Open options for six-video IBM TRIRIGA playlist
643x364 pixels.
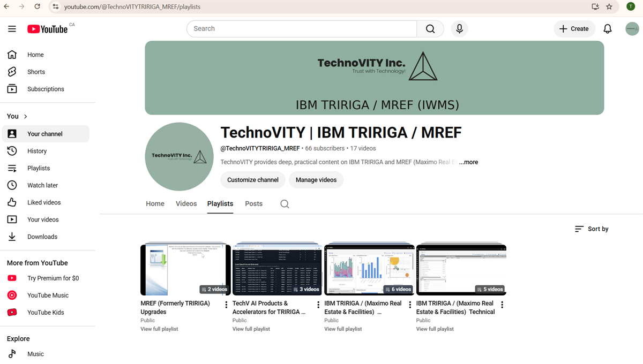tap(410, 305)
